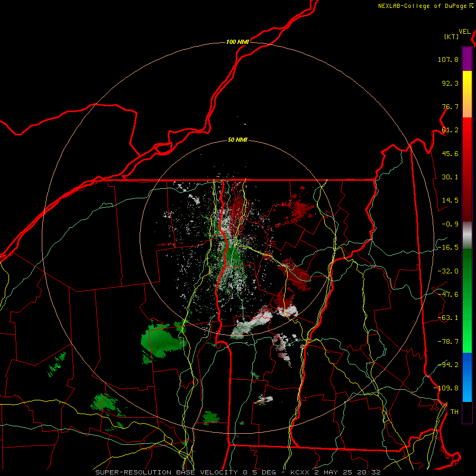Click the 50 NMI range ring label
The image size is (476, 476).
point(237,140)
